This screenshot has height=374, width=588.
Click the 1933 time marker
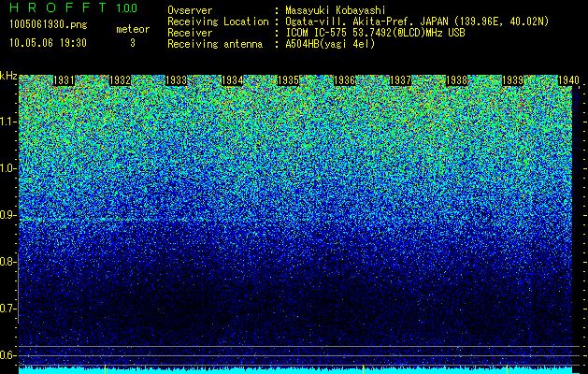click(x=177, y=80)
